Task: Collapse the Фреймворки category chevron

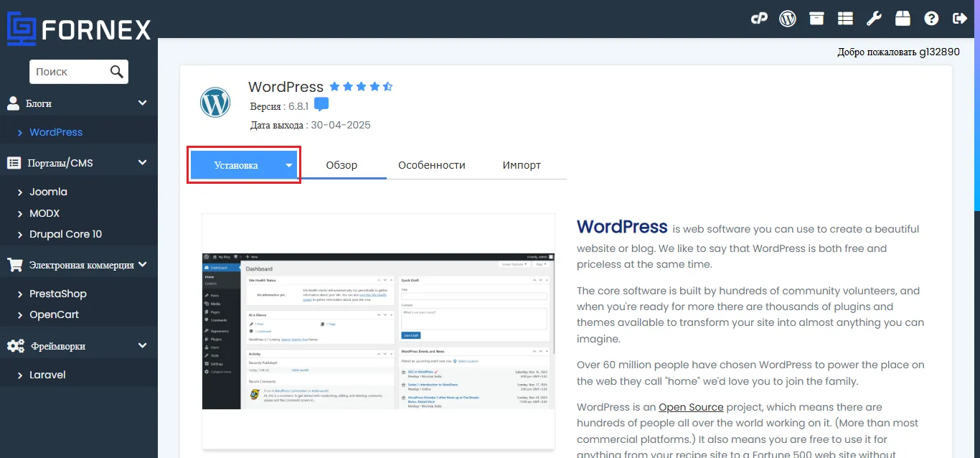Action: tap(142, 345)
